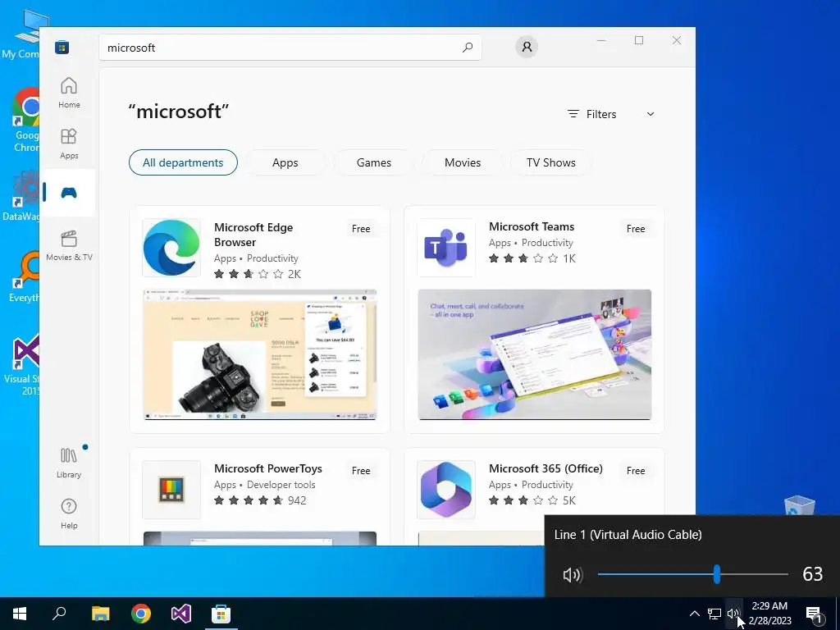Open the Microsoft Teams title link

(x=532, y=226)
